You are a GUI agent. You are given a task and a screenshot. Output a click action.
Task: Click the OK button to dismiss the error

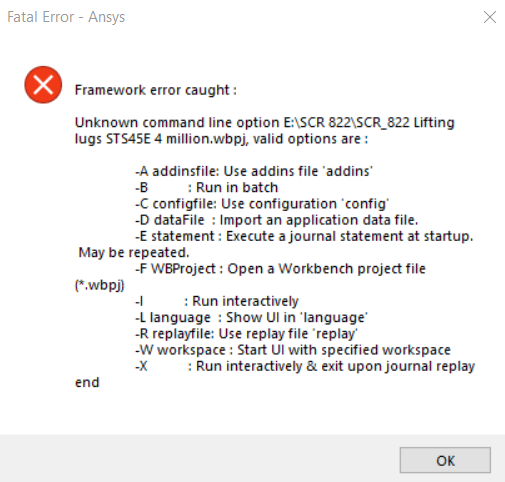[445, 460]
